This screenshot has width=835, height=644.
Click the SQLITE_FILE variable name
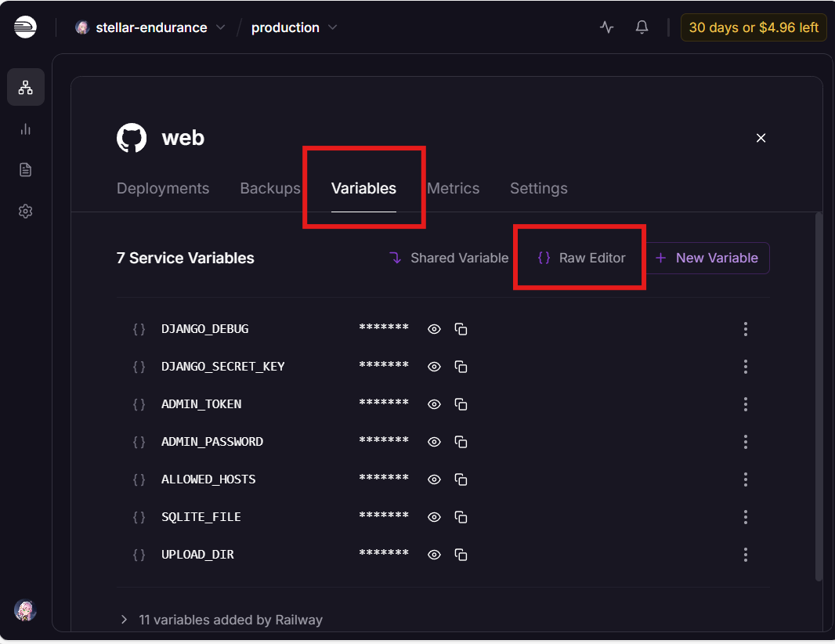pos(201,517)
